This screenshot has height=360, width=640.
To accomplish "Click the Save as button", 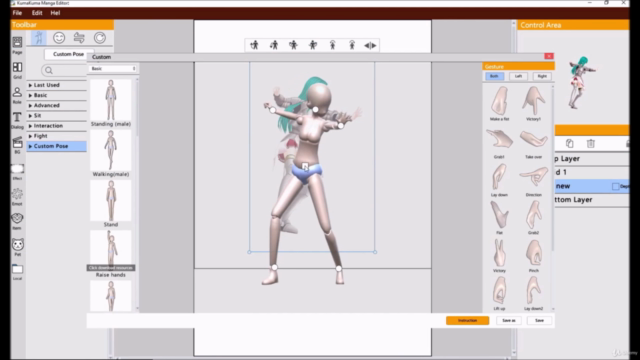I will point(509,320).
